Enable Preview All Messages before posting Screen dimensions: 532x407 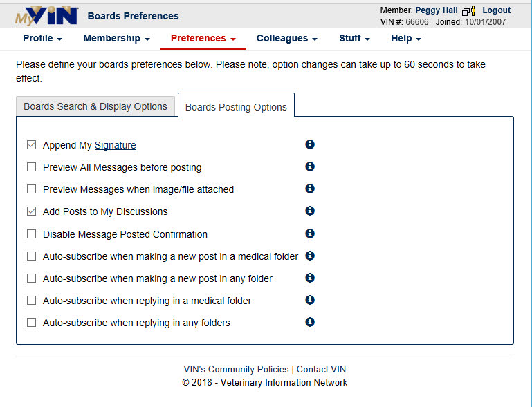[32, 167]
